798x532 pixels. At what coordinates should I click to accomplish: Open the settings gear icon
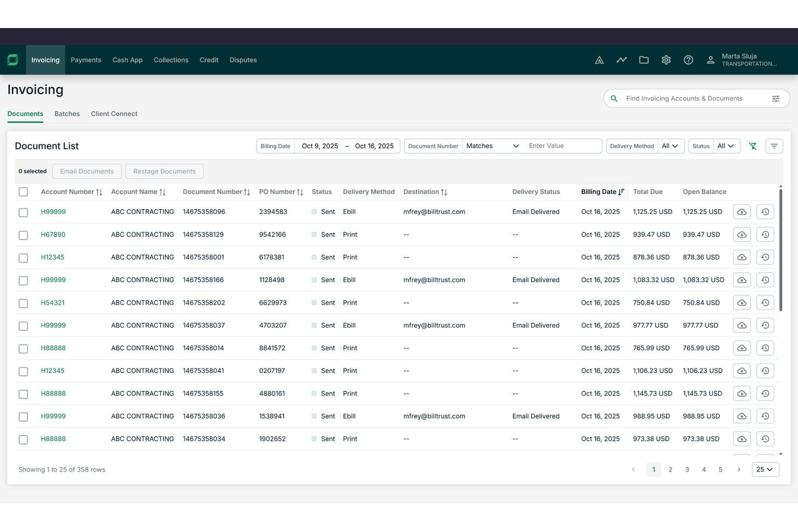coord(666,60)
